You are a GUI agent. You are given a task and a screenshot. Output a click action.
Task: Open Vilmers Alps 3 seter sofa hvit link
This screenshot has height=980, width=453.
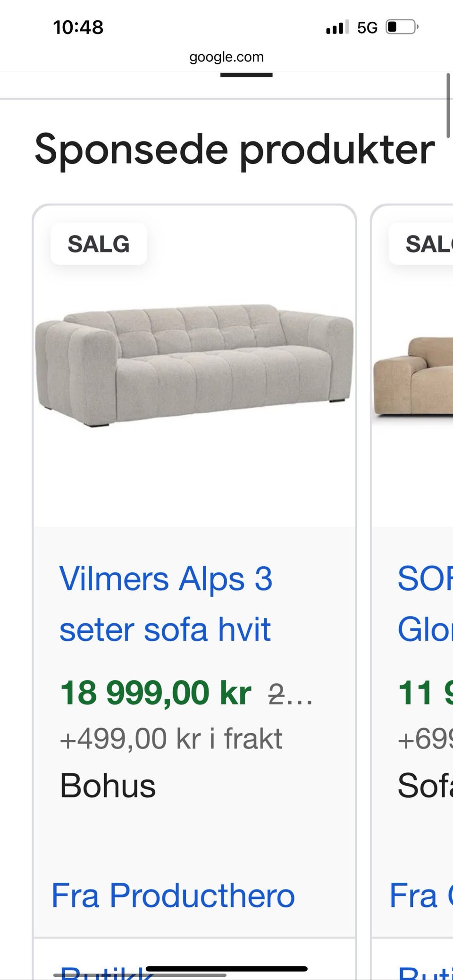[166, 604]
